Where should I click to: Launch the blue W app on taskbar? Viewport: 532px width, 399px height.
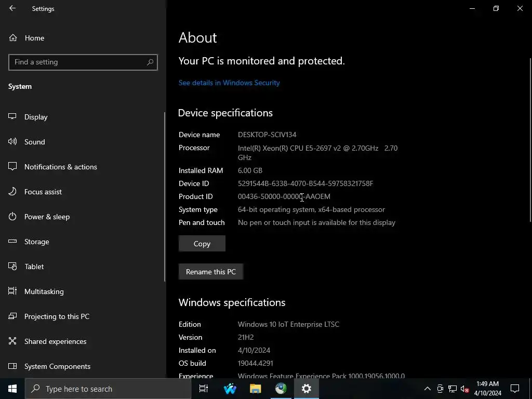pos(230,389)
